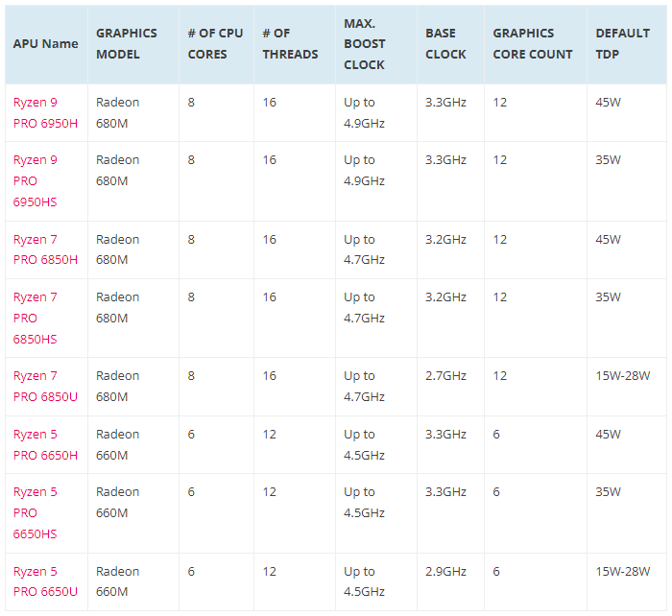Open the Ryzen 9 PRO 6950HS link
This screenshot has width=672, height=616.
(x=36, y=180)
